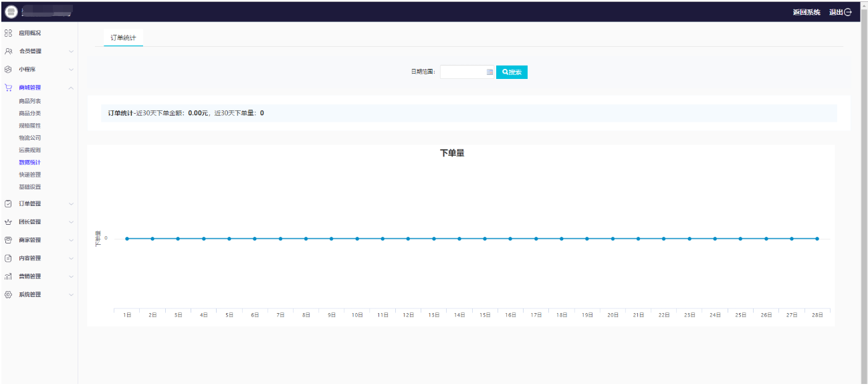Open 规格属性 submenu item
This screenshot has width=868, height=386.
29,126
